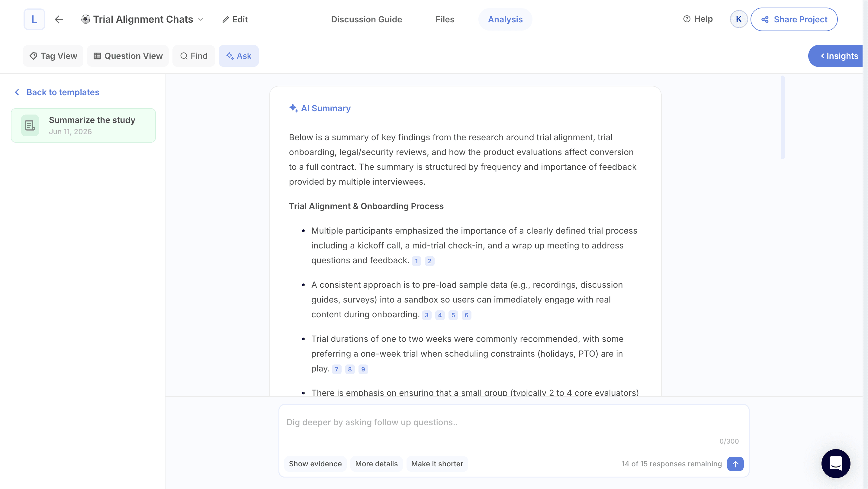The image size is (868, 489).
Task: Select the Summarize the study item
Action: pyautogui.click(x=83, y=125)
